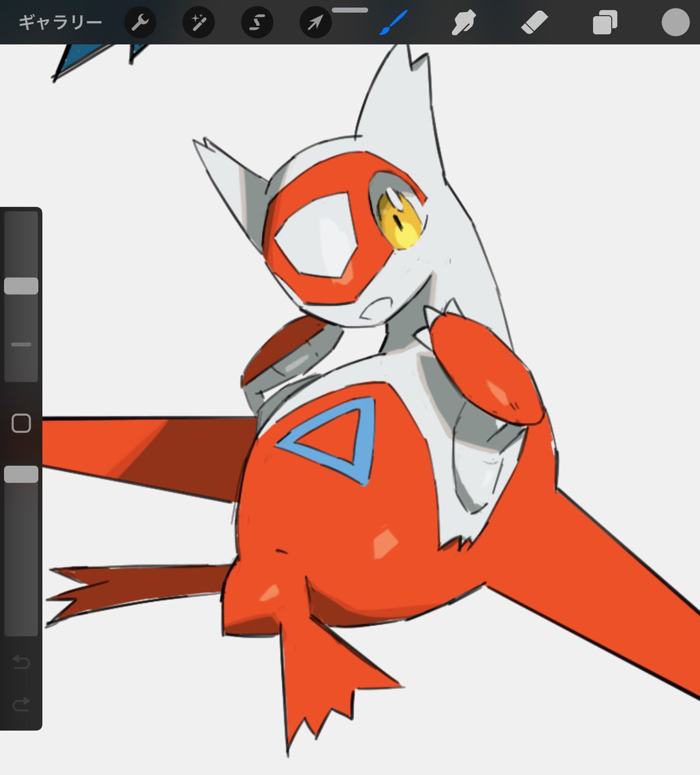
Task: Tap the square Modify button on sidebar
Action: [21, 424]
